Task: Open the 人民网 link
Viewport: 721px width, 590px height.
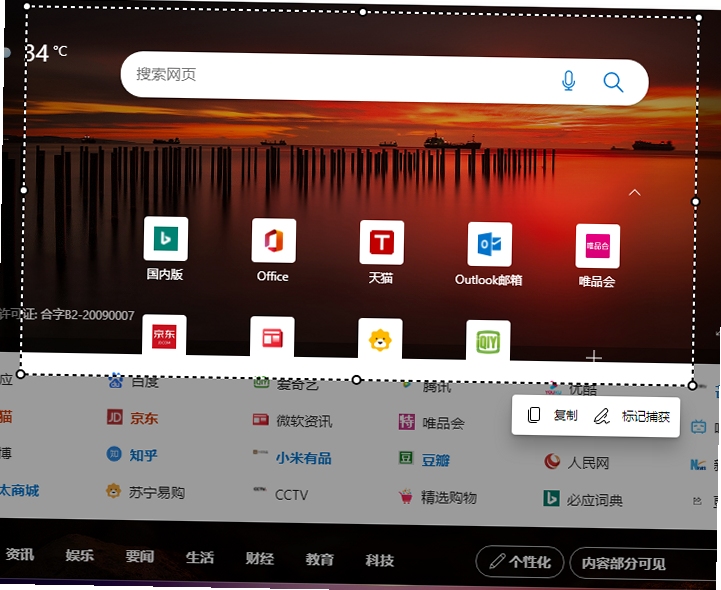Action: tap(588, 463)
